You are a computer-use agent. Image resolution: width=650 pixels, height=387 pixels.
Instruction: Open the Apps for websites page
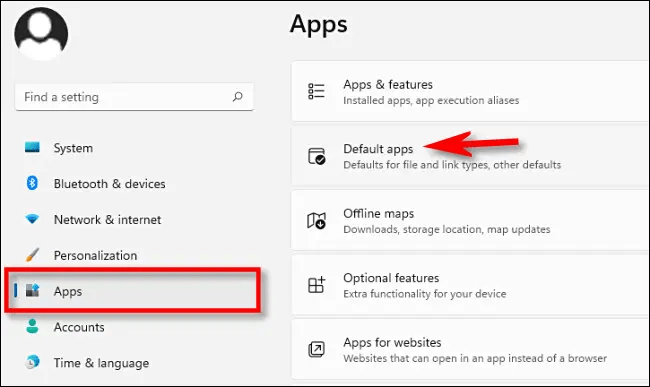pyautogui.click(x=470, y=349)
